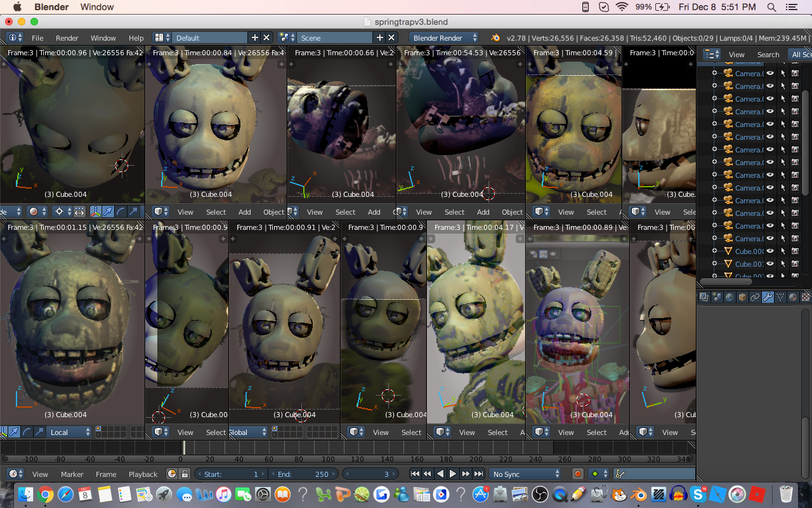
Task: Open the pivot point dropdown
Action: tap(62, 211)
